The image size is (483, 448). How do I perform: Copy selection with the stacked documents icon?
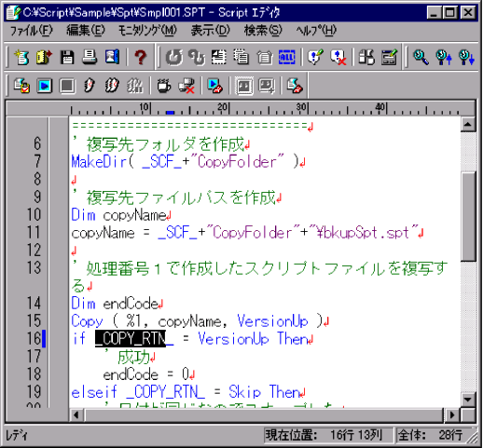[x=241, y=57]
